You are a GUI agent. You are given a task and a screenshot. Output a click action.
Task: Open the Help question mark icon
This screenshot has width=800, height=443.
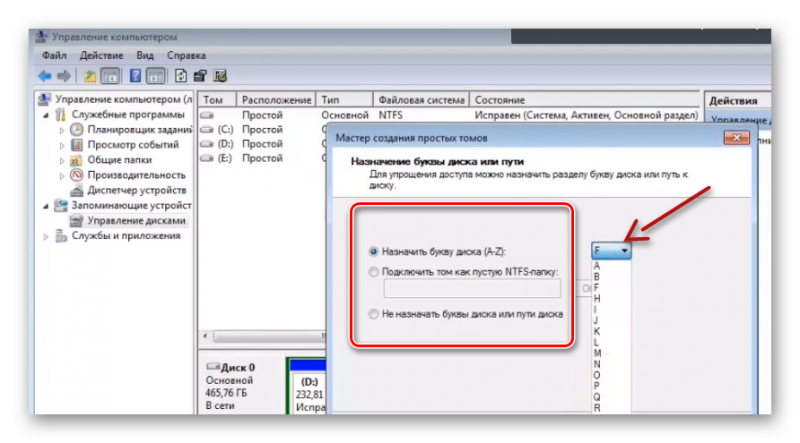click(135, 76)
